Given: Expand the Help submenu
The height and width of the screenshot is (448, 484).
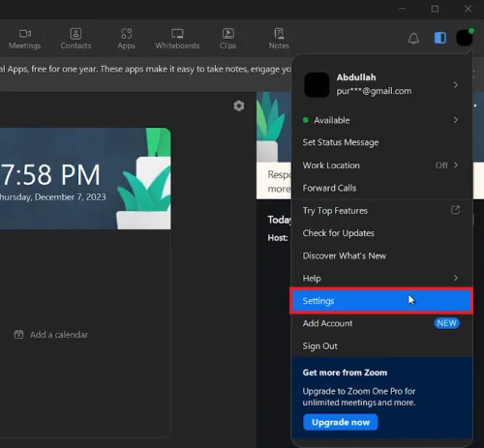Looking at the screenshot, I should pos(381,278).
